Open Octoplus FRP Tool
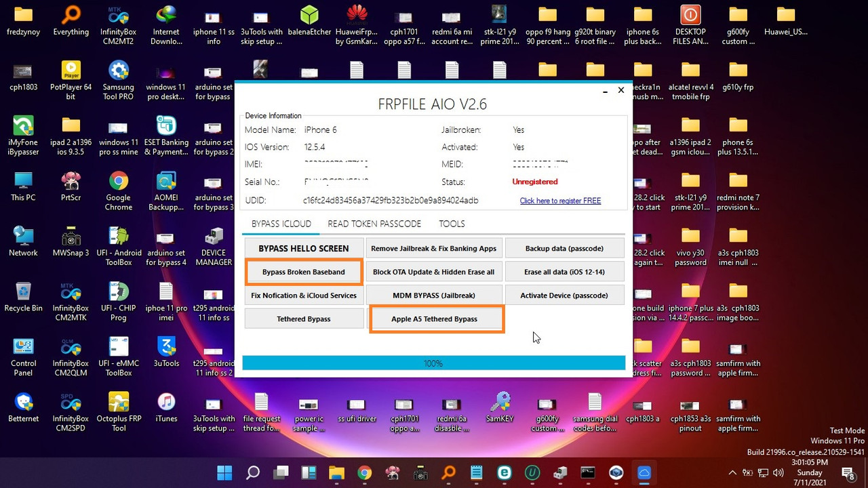Viewport: 868px width, 488px height. (x=118, y=405)
